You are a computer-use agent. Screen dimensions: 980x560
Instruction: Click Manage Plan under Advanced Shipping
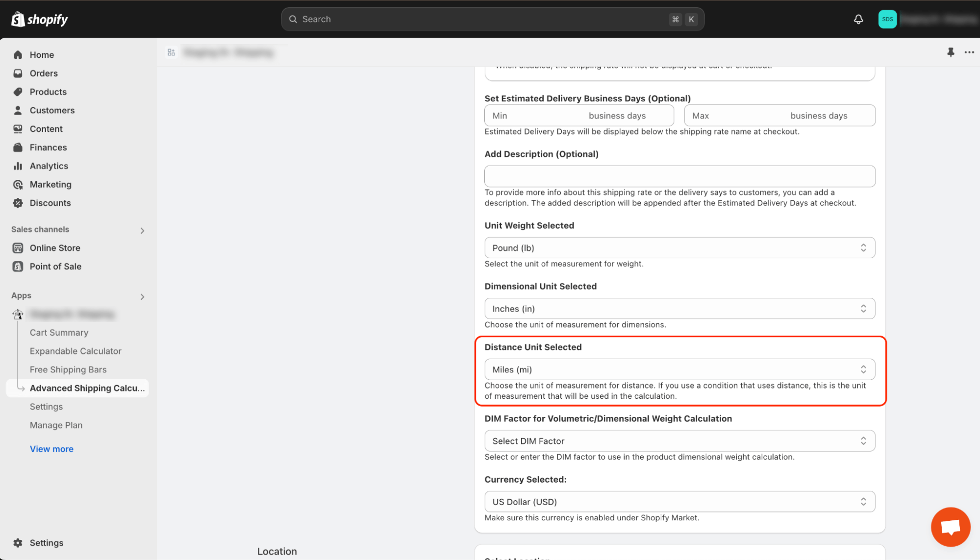point(56,425)
